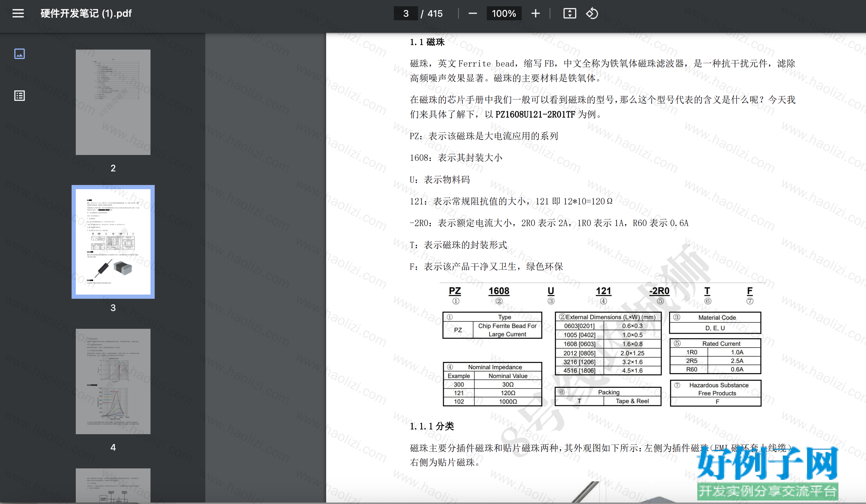The height and width of the screenshot is (504, 866).
Task: Rotate the document counterclockwise
Action: point(592,13)
